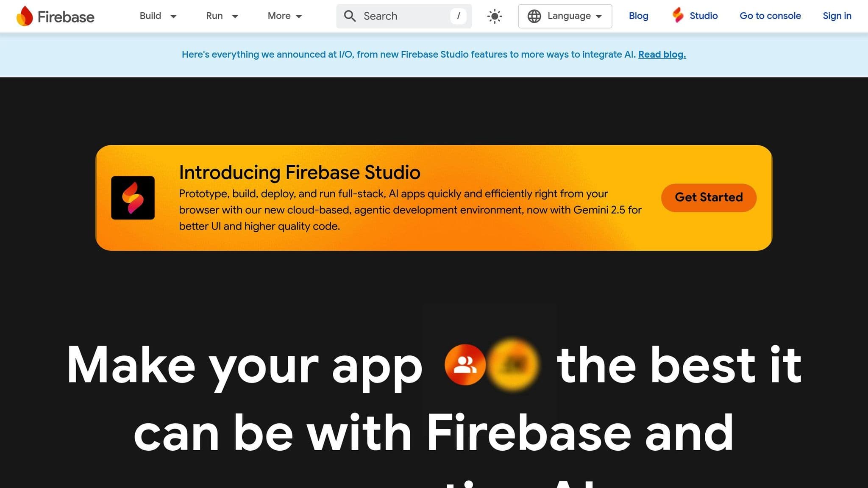Click the globe icon in Language selector
The height and width of the screenshot is (488, 868).
pyautogui.click(x=534, y=16)
